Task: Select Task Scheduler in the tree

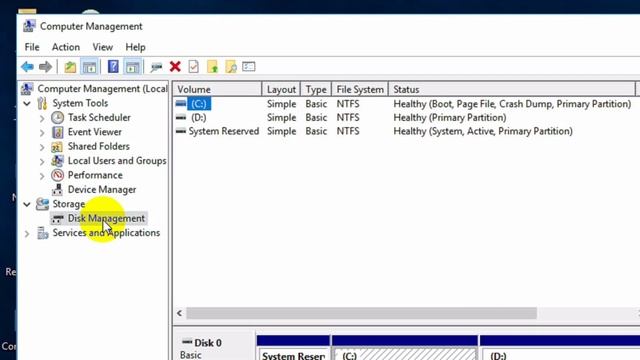Action: tap(99, 118)
